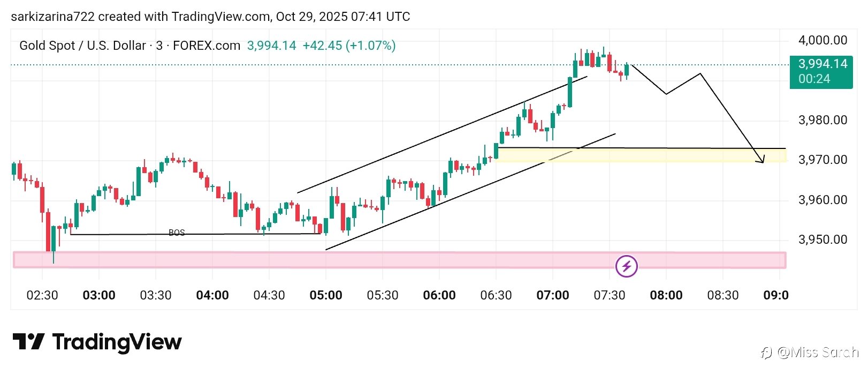868x374 pixels.
Task: Select the BOS text label
Action: click(177, 233)
